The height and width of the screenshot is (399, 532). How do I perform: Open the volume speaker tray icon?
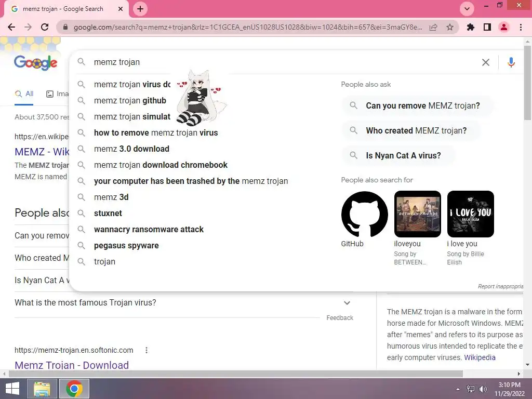click(483, 389)
